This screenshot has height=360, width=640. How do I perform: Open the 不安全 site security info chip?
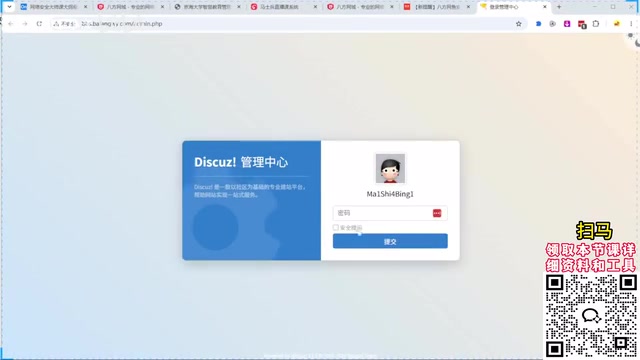coord(64,24)
